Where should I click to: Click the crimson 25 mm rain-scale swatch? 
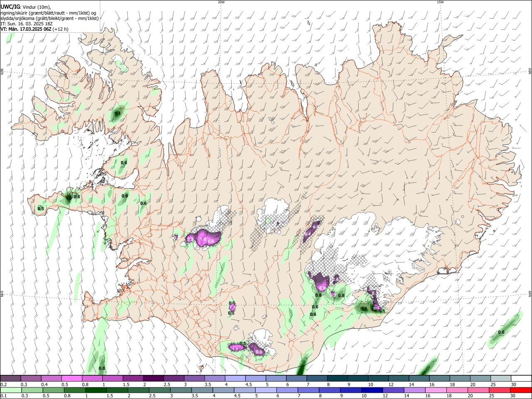pos(500,390)
